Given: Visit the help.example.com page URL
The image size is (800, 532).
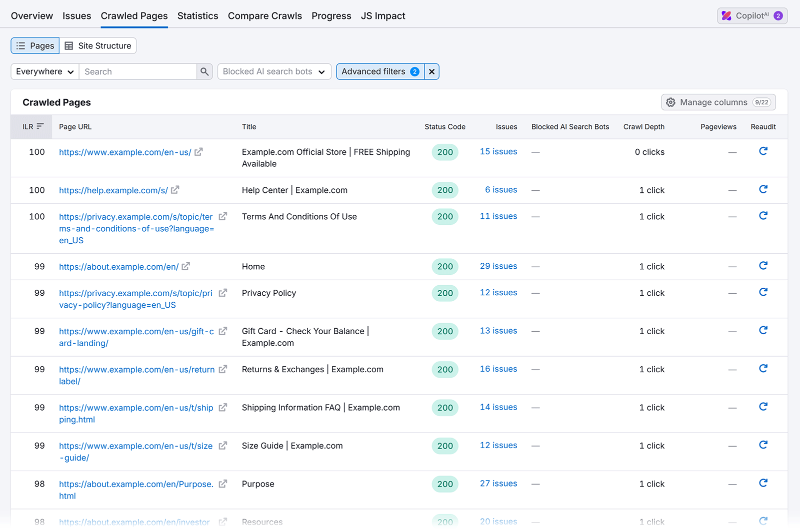Looking at the screenshot, I should click(113, 190).
